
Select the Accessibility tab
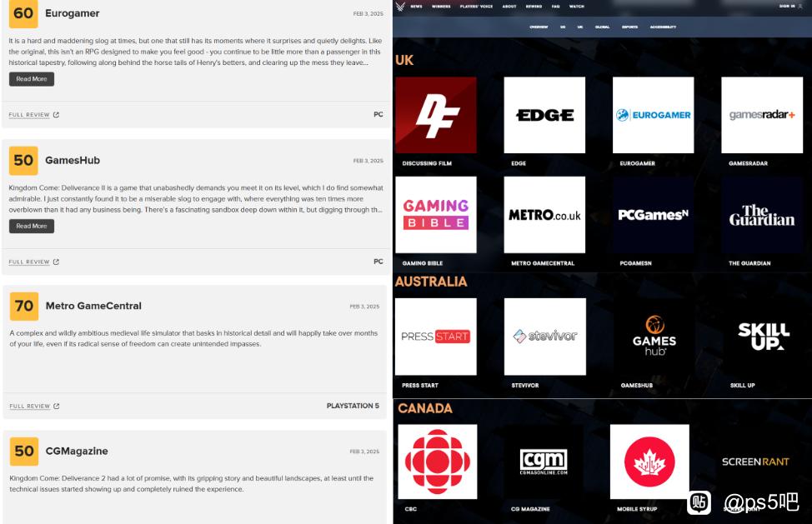click(663, 27)
